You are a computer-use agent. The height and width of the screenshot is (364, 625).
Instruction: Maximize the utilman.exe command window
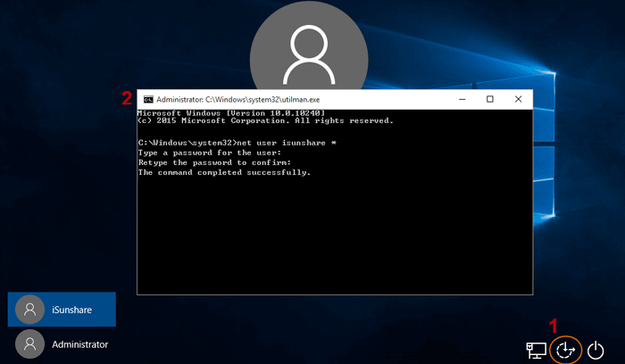pos(490,99)
